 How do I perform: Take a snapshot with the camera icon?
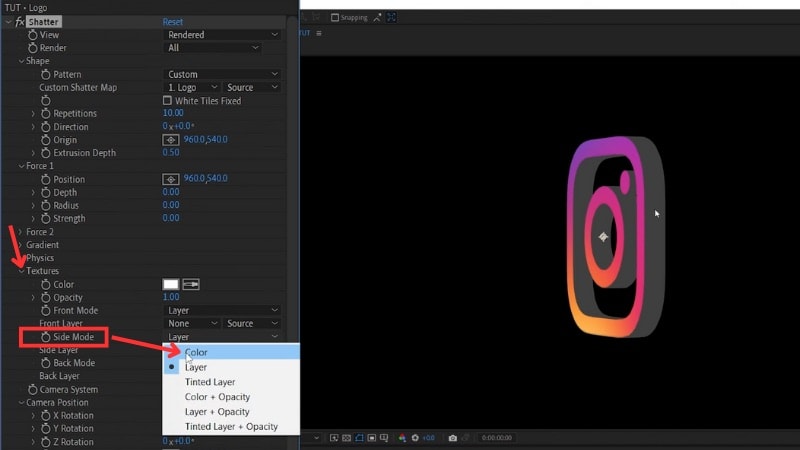[x=453, y=438]
